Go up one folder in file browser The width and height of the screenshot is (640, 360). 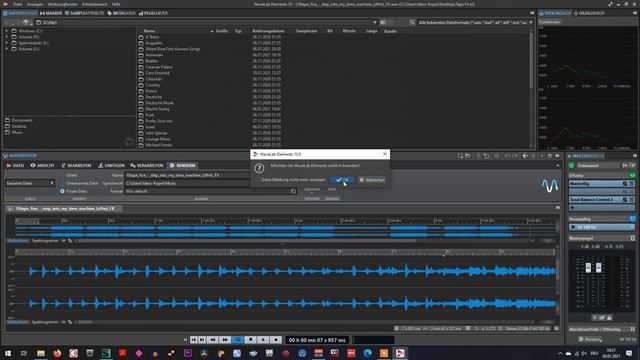pos(26,22)
